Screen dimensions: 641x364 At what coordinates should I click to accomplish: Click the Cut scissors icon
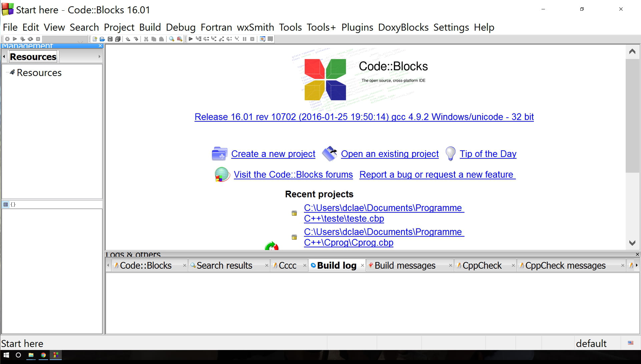(146, 39)
